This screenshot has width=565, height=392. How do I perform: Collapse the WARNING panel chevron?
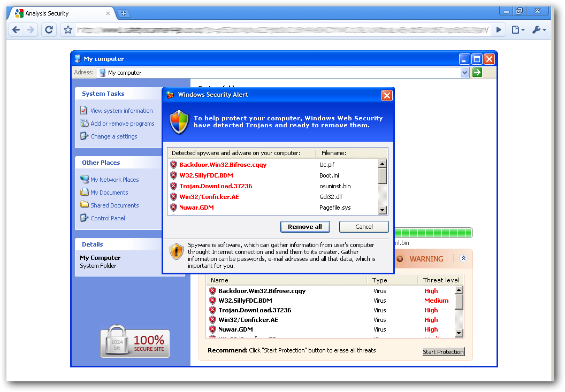coord(463,258)
